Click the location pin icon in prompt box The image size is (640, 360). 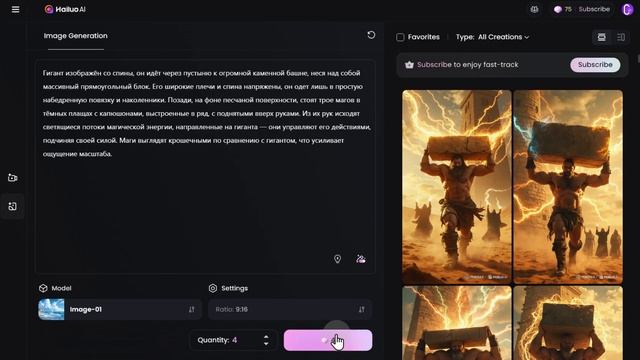(x=338, y=259)
